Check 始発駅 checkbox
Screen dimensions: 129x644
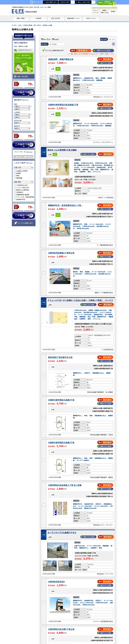(x=15, y=173)
